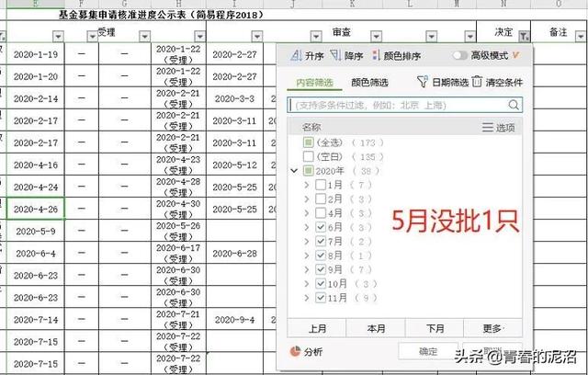Click the 分析 pie chart icon
The width and height of the screenshot is (588, 375).
click(x=295, y=351)
